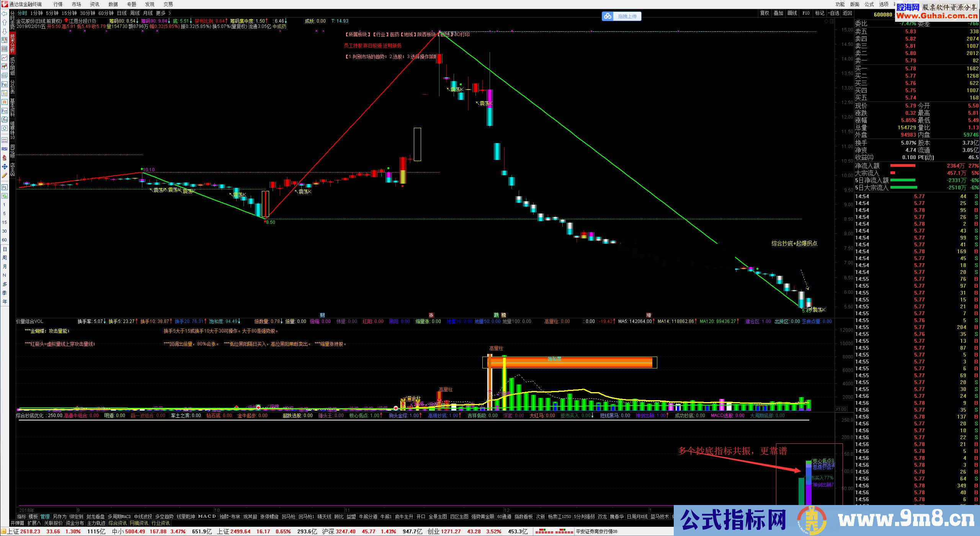
Task: Select the pencil drawing tool icon
Action: coord(4,176)
